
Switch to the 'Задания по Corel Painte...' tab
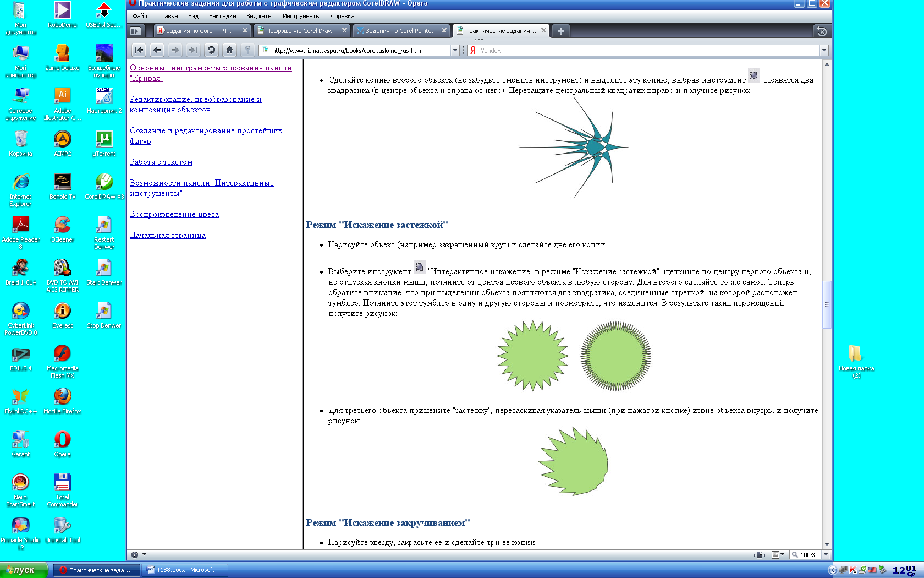click(x=402, y=31)
